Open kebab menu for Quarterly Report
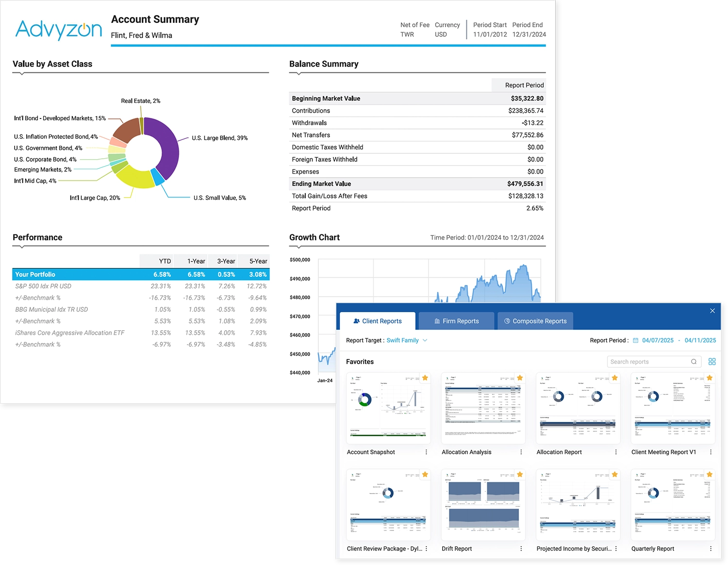Image resolution: width=728 pixels, height=569 pixels. 711,549
